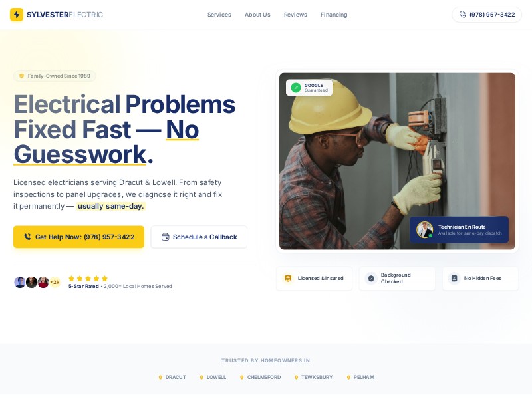Click the Dracut location pin icon
Screen dimensions: 532x399
160,377
